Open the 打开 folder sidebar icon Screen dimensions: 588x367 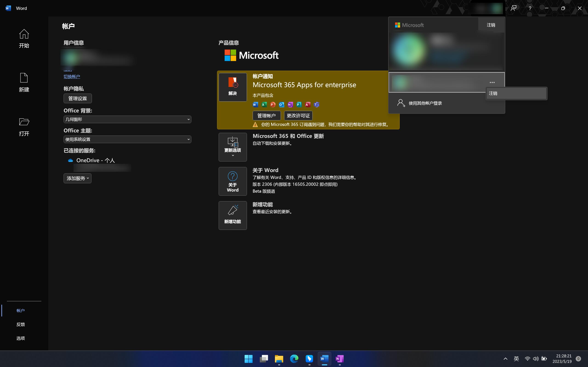24,126
